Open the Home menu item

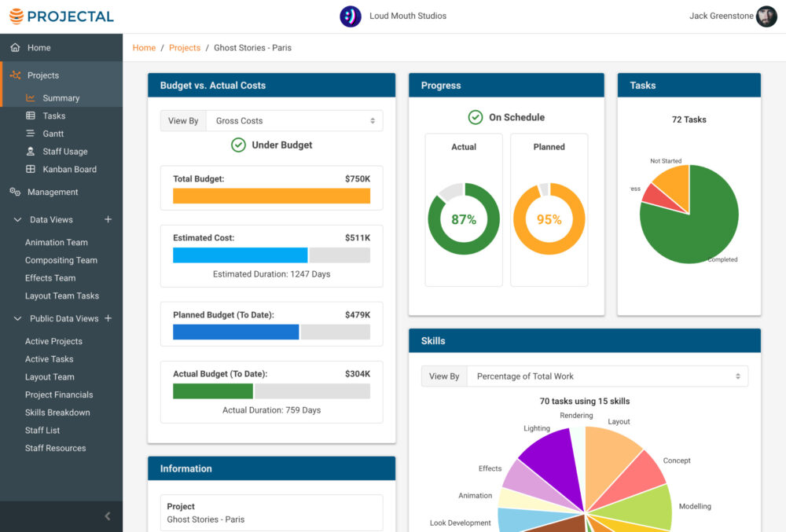pyautogui.click(x=61, y=48)
